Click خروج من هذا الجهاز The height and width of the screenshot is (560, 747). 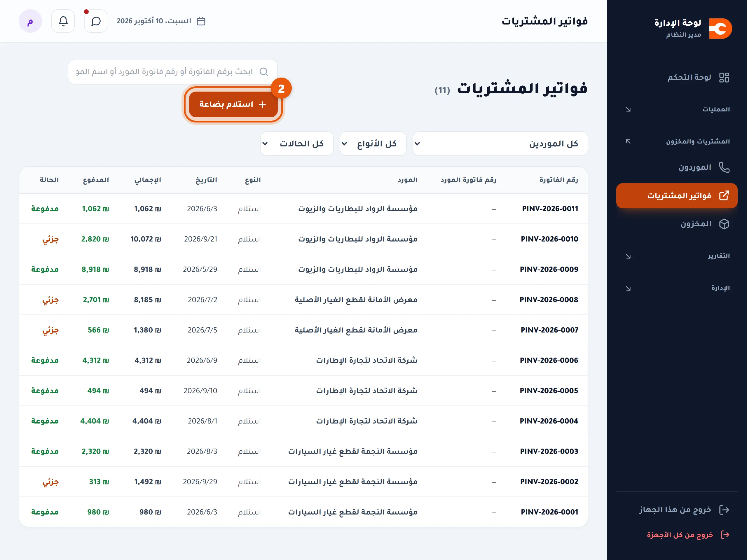click(677, 510)
